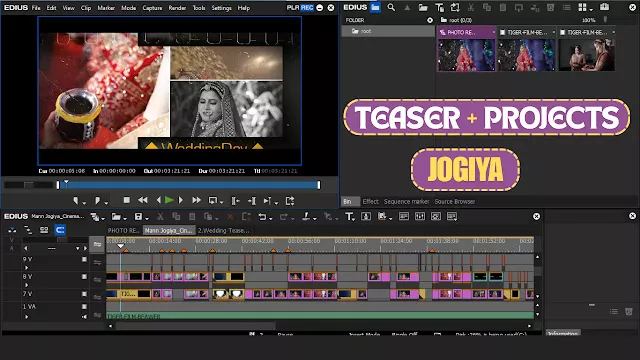Image resolution: width=640 pixels, height=360 pixels.
Task: Open the Render menu
Action: point(177,8)
